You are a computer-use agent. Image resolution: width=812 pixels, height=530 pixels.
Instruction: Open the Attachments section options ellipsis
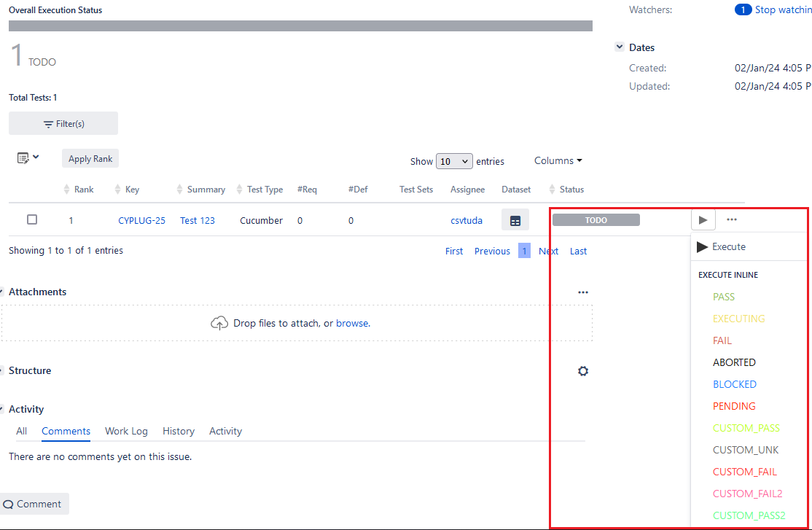(x=582, y=292)
